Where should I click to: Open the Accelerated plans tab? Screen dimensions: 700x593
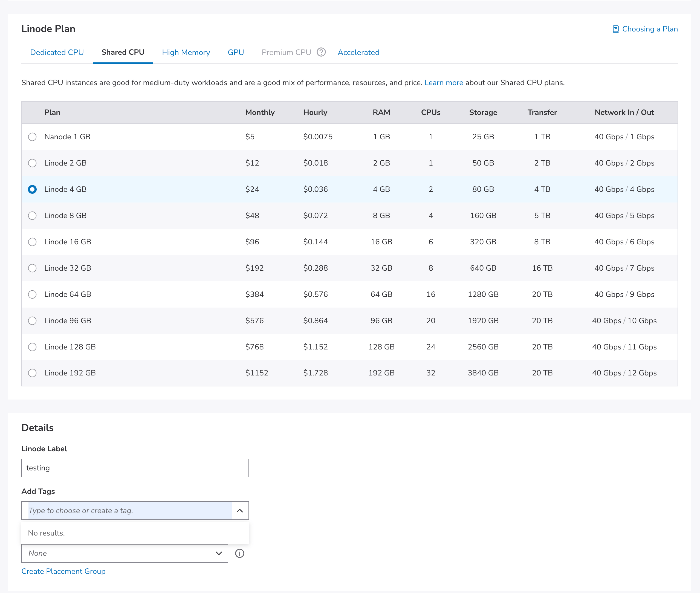[x=358, y=52]
